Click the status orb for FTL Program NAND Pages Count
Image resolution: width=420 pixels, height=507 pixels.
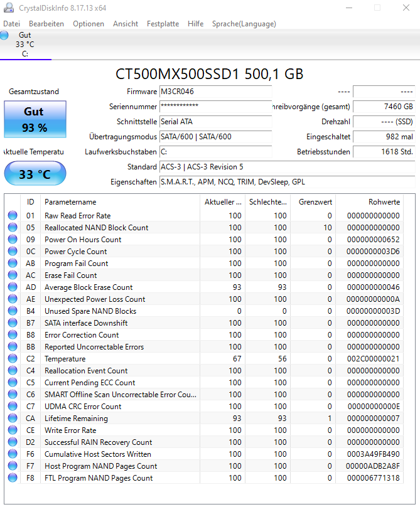click(13, 478)
